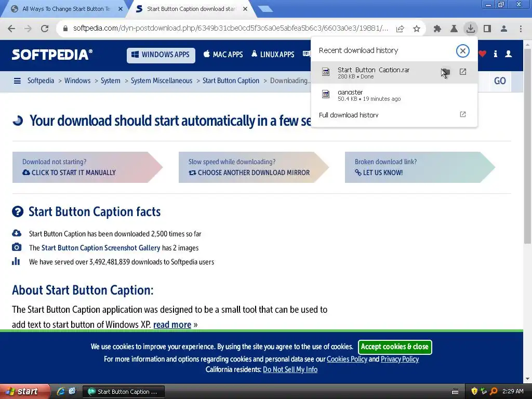This screenshot has width=532, height=399.
Task: Open a new browser tab
Action: click(265, 9)
